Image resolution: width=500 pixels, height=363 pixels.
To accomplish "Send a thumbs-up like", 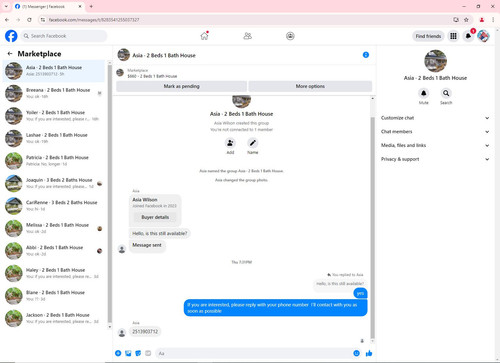I will (369, 353).
